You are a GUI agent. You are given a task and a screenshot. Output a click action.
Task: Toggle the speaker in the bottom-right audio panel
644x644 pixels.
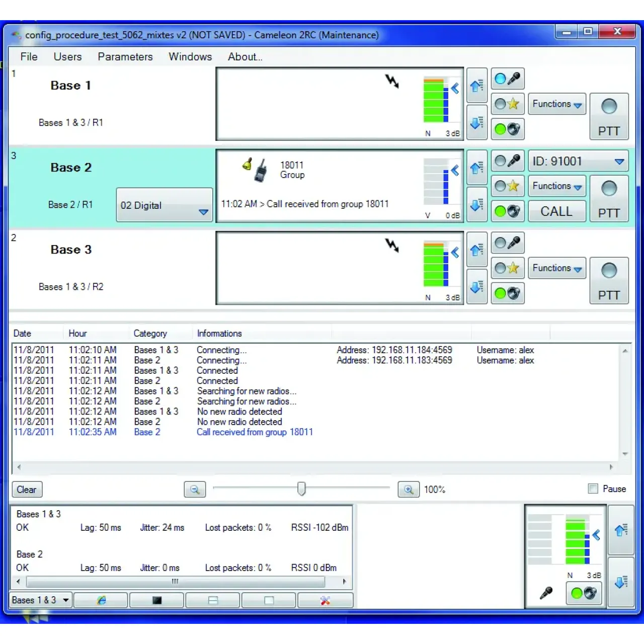[x=583, y=593]
